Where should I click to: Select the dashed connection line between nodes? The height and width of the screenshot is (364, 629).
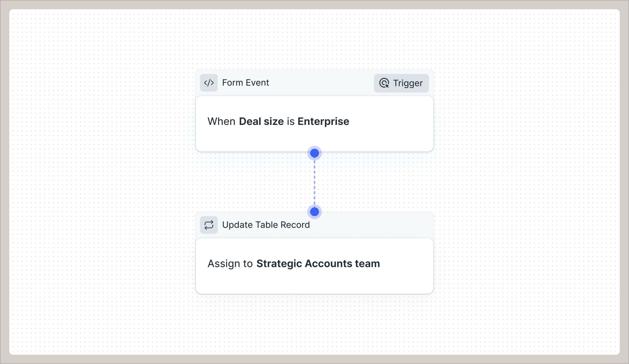pos(314,183)
